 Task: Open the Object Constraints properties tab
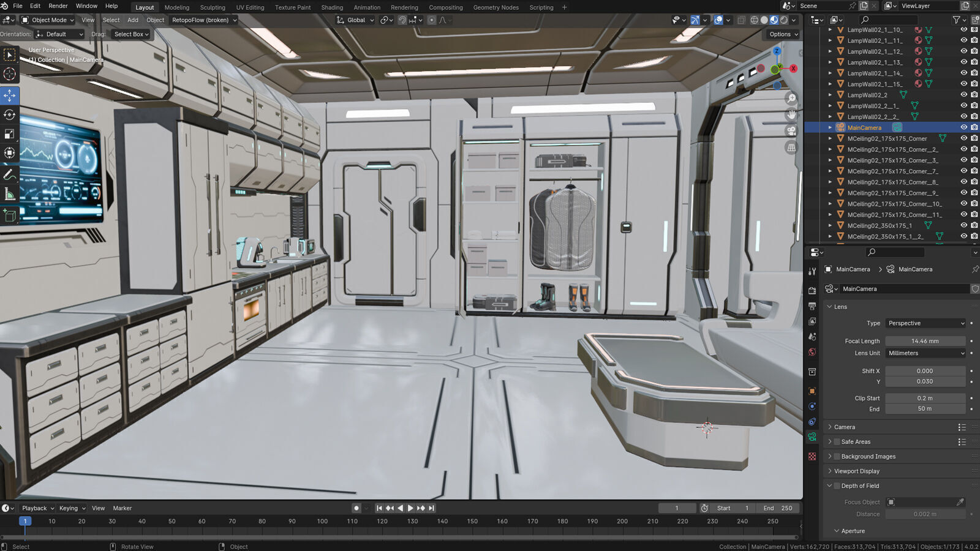coord(812,422)
